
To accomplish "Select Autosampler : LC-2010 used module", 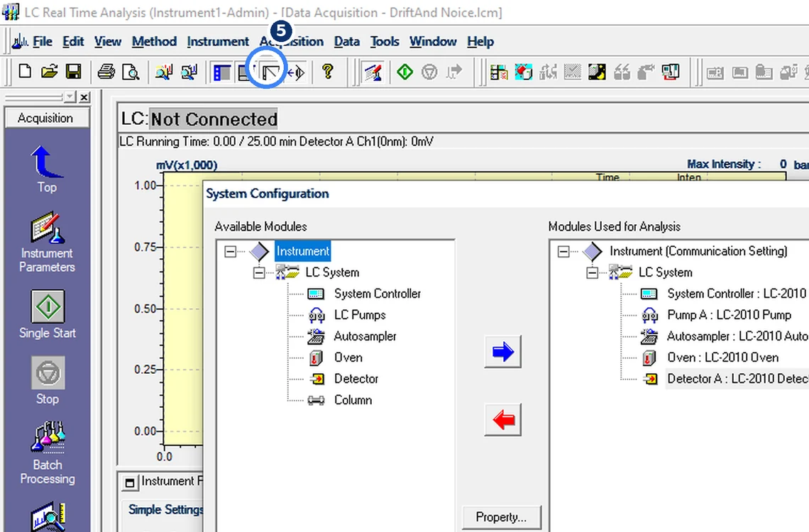I will (x=737, y=336).
